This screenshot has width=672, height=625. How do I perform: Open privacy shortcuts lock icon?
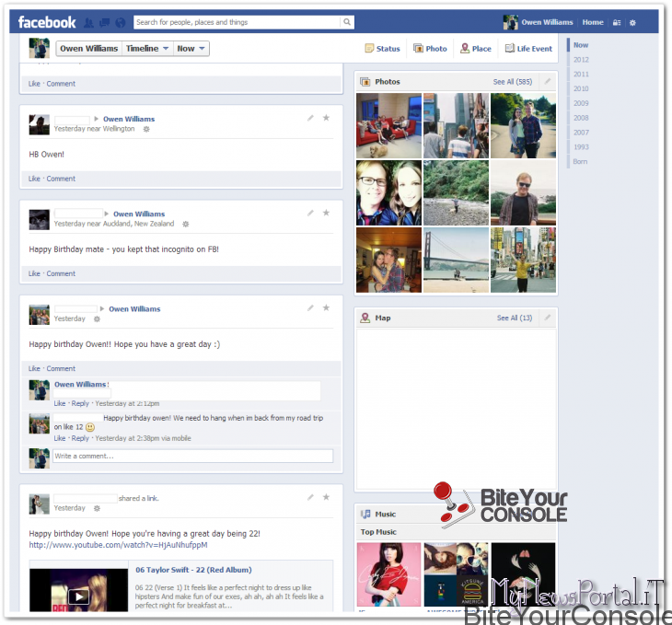pos(617,23)
